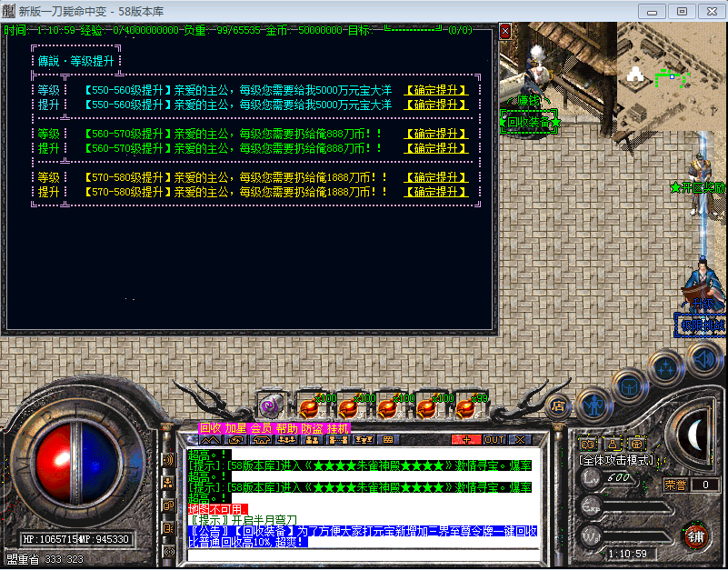This screenshot has height=570, width=728.
Task: Click the bottom signal icon left of the chat
Action: 168,552
